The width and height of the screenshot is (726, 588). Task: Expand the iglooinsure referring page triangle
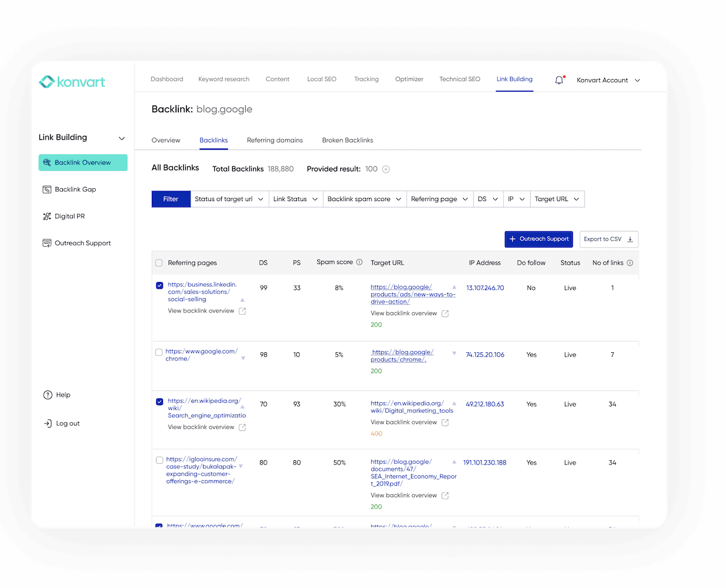pyautogui.click(x=241, y=466)
